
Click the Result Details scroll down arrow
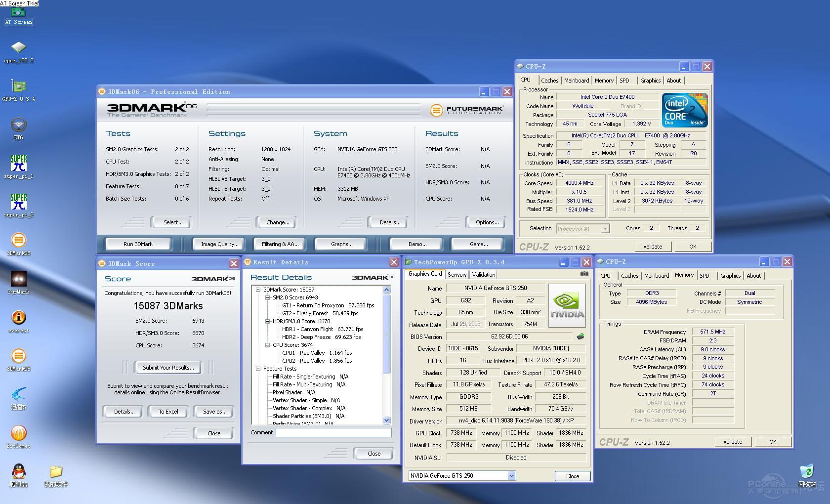pyautogui.click(x=386, y=420)
